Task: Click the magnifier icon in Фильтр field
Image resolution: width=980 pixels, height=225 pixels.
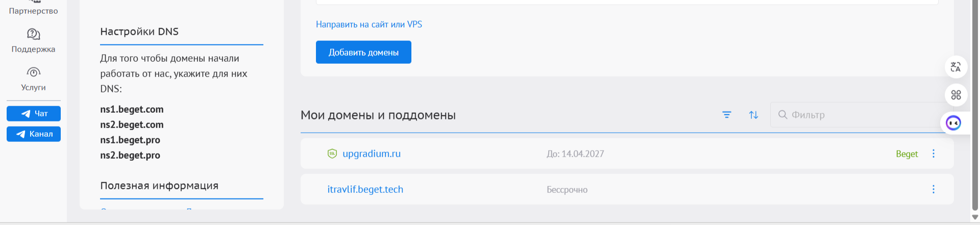Action: click(782, 115)
